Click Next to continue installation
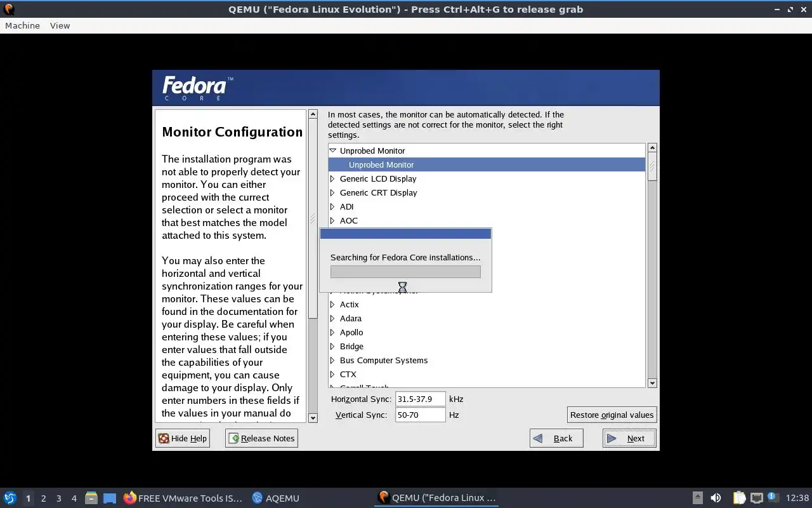Image resolution: width=812 pixels, height=508 pixels. point(629,438)
